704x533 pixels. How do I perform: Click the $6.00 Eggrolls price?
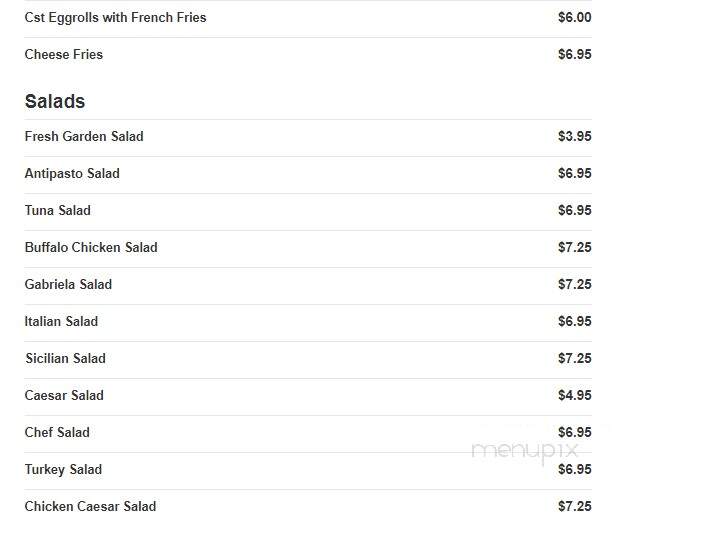(575, 18)
